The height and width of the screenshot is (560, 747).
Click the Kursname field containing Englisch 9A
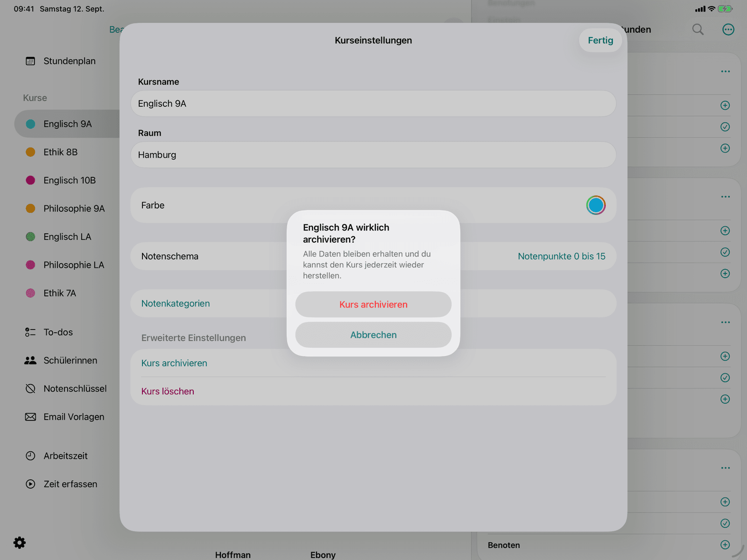(373, 104)
